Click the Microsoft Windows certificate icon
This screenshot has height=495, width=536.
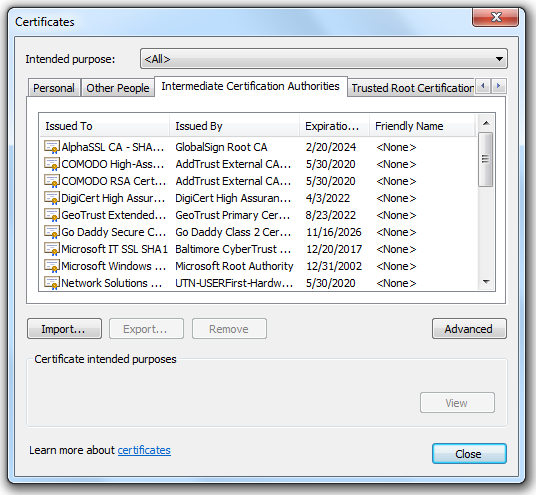pos(52,266)
